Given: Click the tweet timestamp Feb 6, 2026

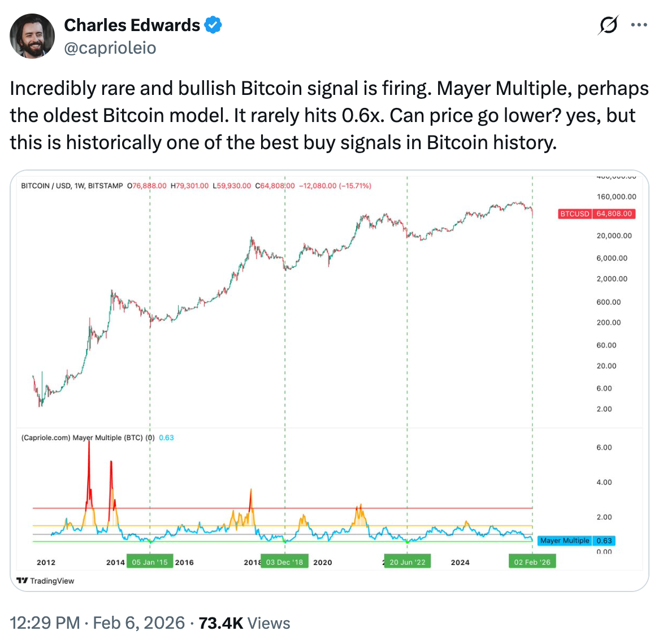Looking at the screenshot, I should click(138, 623).
